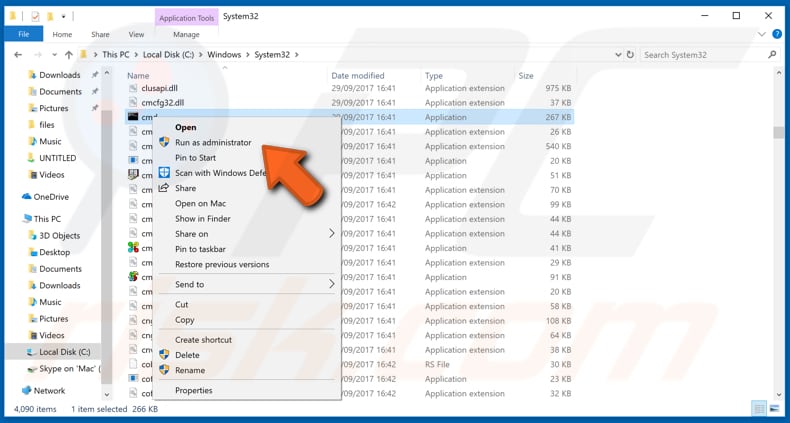Viewport: 790px width, 423px height.
Task: Choose Run as administrator from context menu
Action: pos(213,143)
